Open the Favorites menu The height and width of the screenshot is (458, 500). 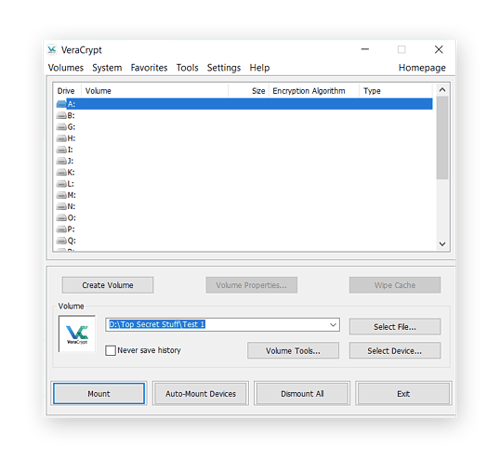coord(149,68)
